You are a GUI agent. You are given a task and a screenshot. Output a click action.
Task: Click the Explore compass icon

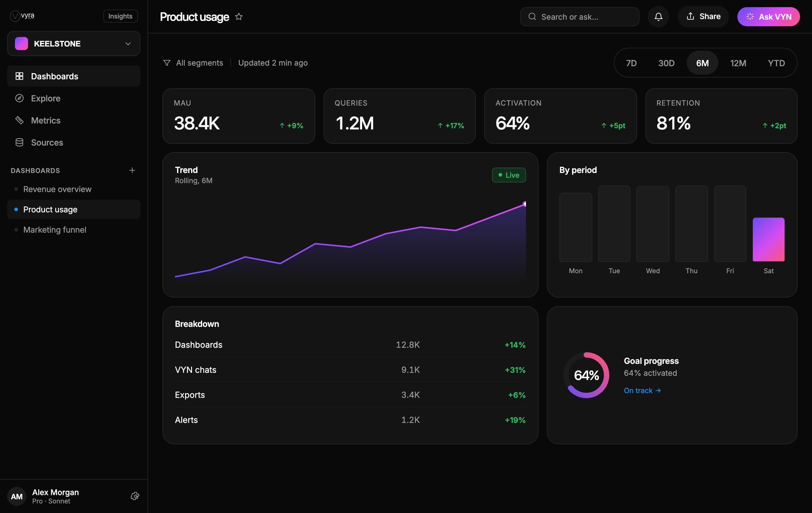(x=19, y=98)
